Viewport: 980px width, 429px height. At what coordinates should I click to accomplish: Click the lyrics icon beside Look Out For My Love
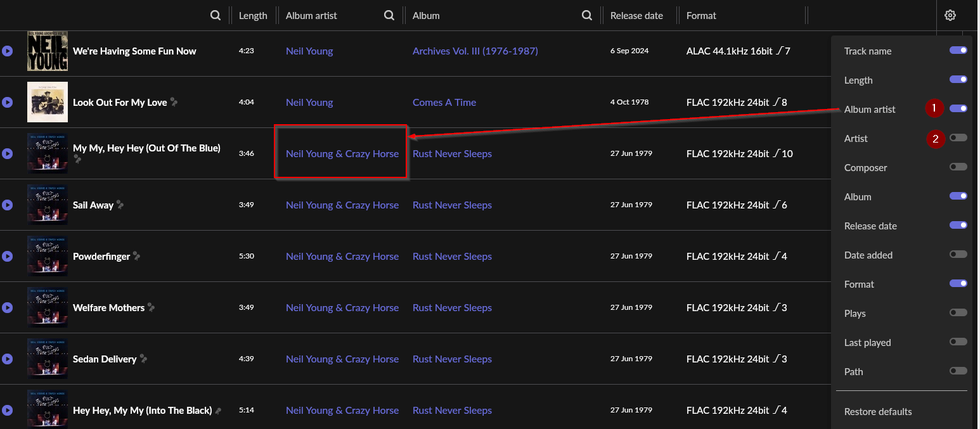pyautogui.click(x=174, y=102)
